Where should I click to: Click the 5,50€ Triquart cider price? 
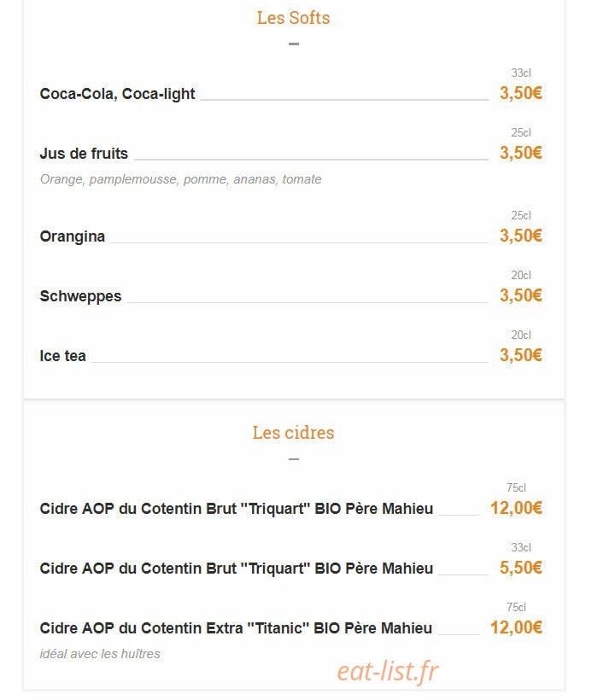520,568
